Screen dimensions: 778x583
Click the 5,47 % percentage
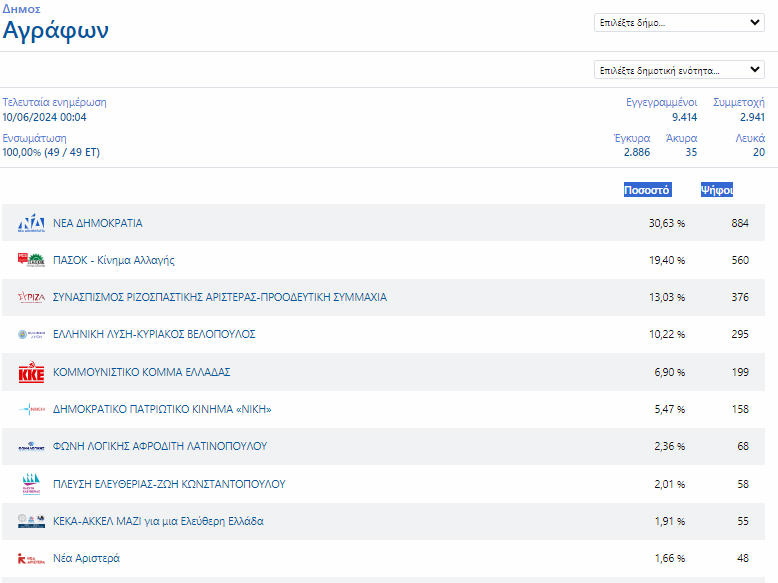[669, 409]
